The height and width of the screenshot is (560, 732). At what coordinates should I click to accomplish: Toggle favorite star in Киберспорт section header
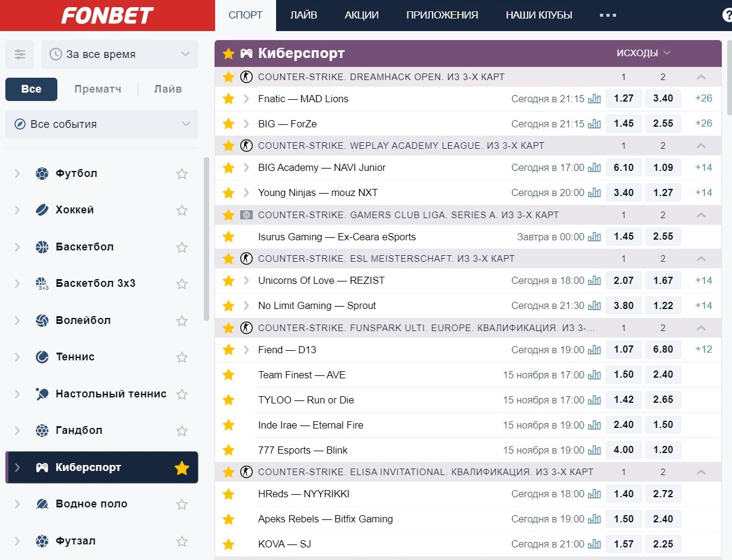(228, 54)
